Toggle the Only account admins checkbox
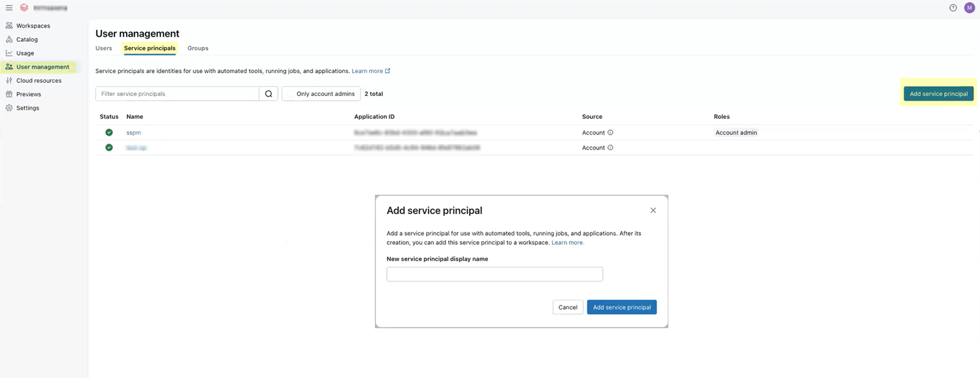Image resolution: width=980 pixels, height=378 pixels. 291,94
